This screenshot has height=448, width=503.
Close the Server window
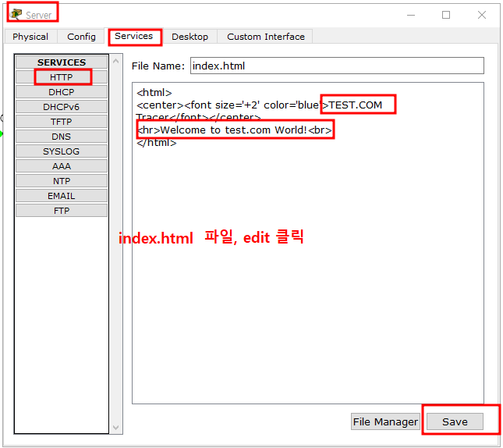(481, 15)
